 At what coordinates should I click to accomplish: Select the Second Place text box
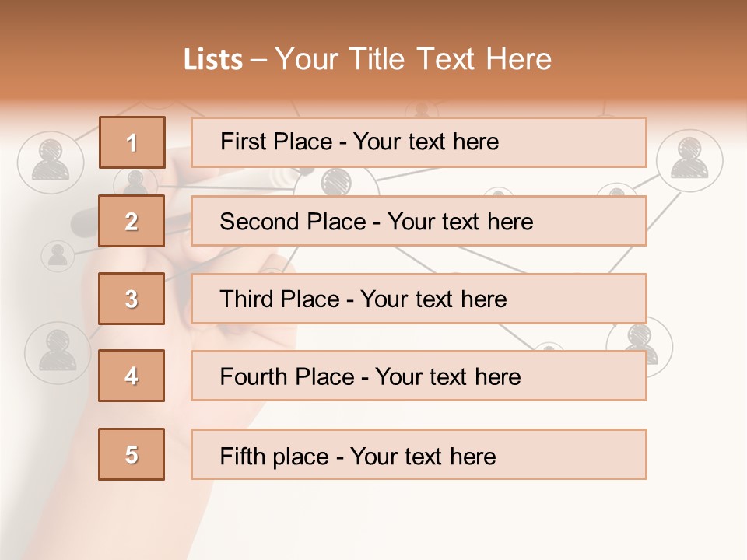(x=419, y=221)
